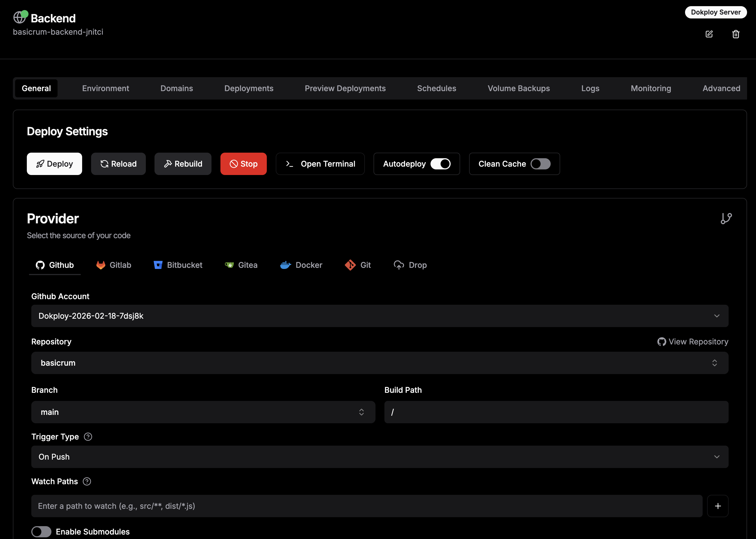Image resolution: width=756 pixels, height=539 pixels.
Task: Click the basicrum-backend-jnitci app name text
Action: click(58, 32)
